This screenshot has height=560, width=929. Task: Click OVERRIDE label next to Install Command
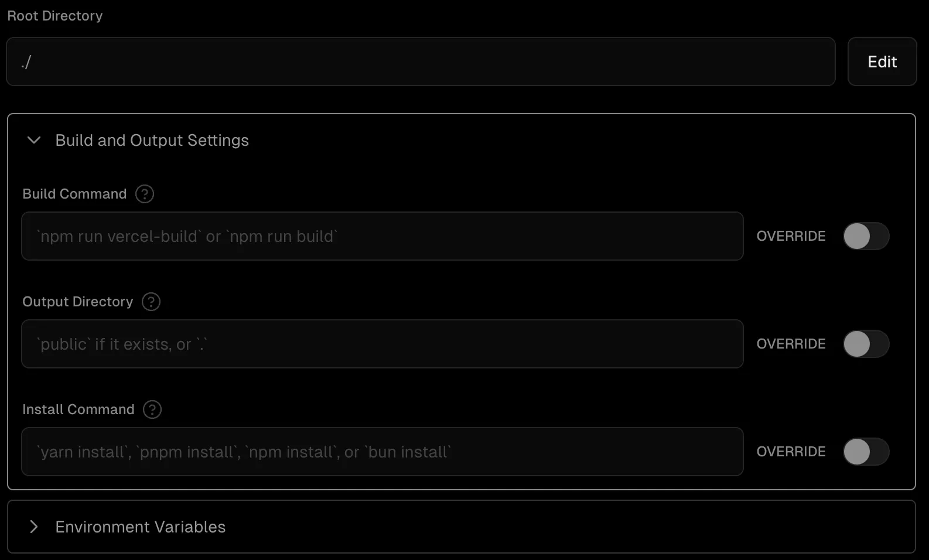(x=791, y=452)
